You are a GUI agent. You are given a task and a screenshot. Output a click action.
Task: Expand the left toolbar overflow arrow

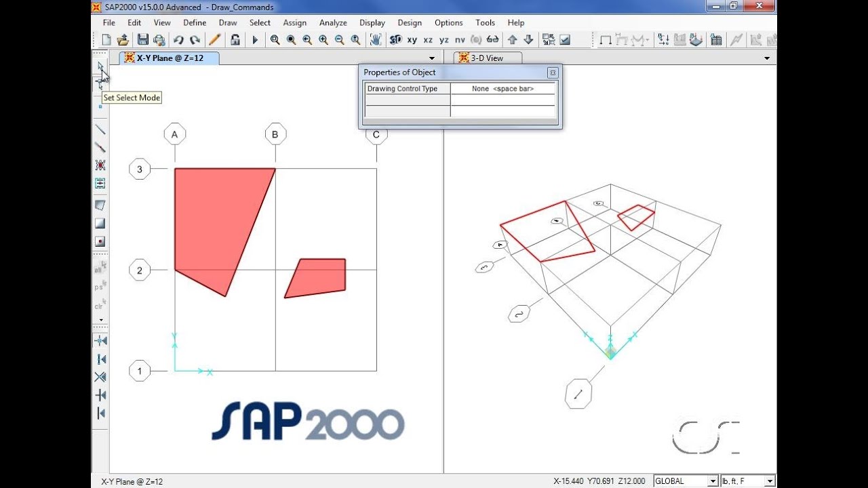tap(101, 320)
